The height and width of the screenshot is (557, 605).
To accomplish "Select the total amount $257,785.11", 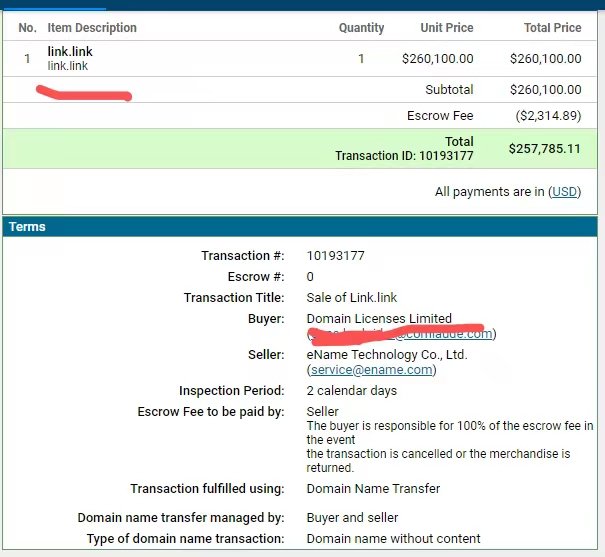I will 544,149.
